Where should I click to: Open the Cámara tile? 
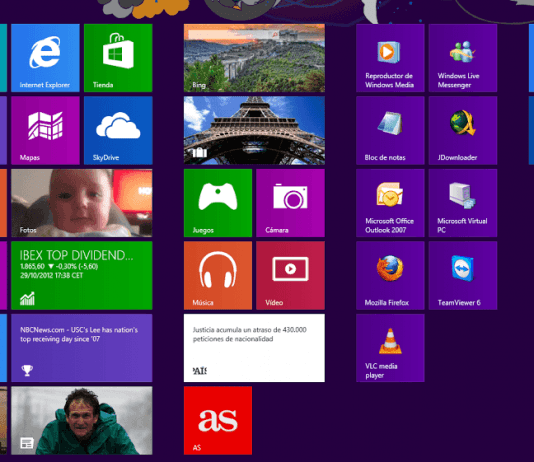tap(290, 203)
